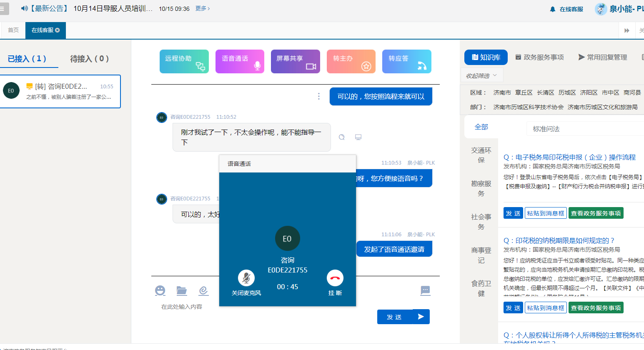644x350 pixels.
Task: Select the 全部 category
Action: coord(481,127)
